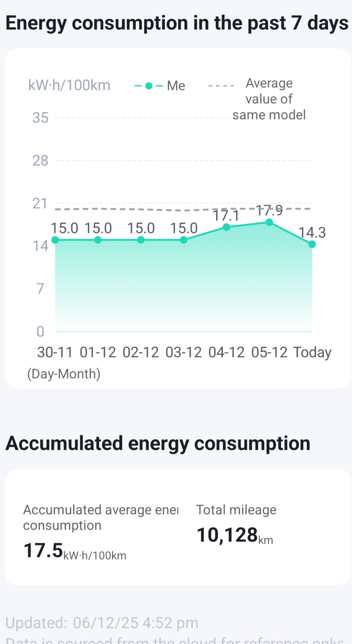Screen dimensions: 352x644
Task: Tap the Updated 06/12/25 timestamp text
Action: click(x=102, y=623)
